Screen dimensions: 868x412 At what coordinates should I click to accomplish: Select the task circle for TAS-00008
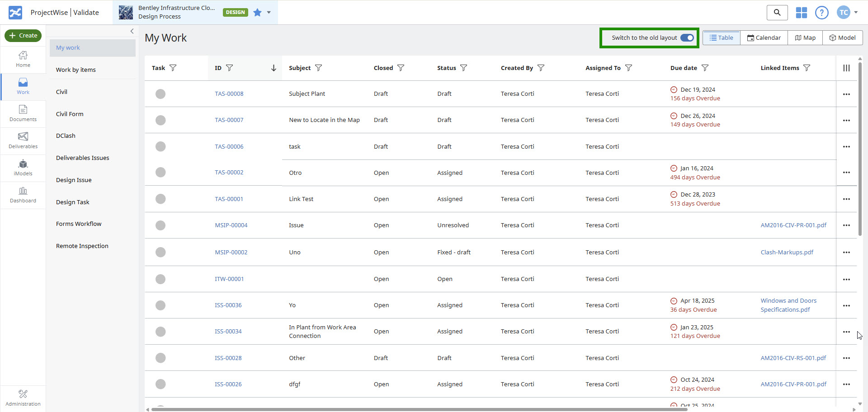pos(160,94)
